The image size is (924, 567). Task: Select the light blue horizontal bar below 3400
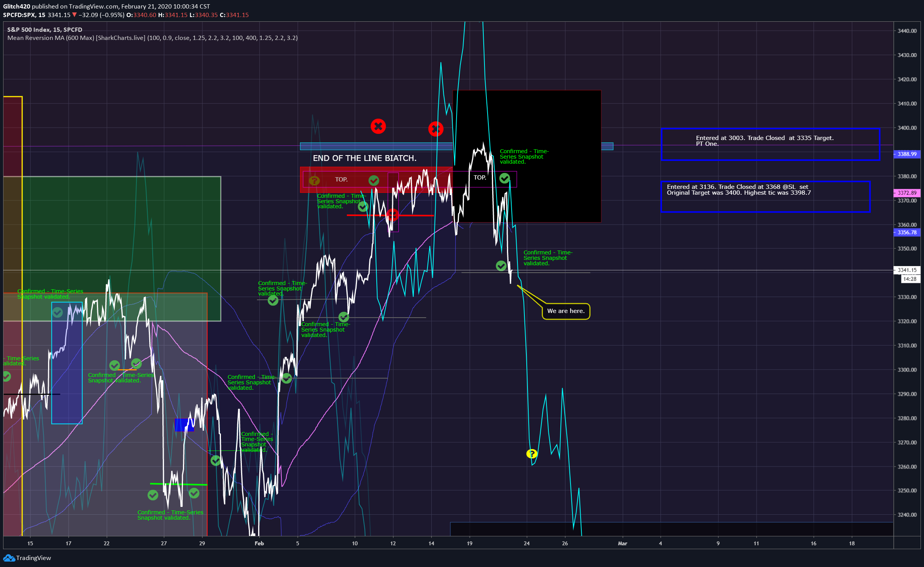pyautogui.click(x=457, y=146)
